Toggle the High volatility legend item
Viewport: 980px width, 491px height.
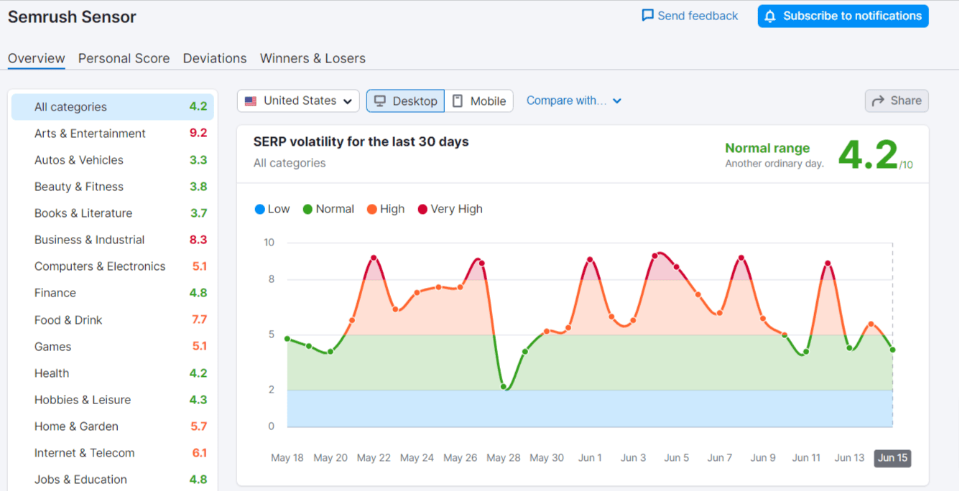pyautogui.click(x=386, y=209)
